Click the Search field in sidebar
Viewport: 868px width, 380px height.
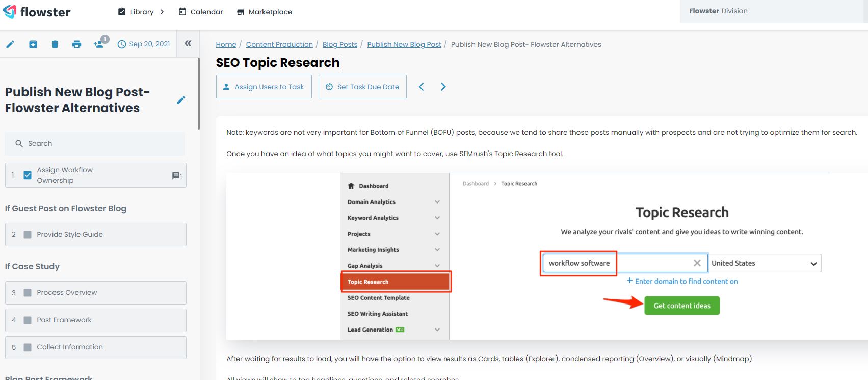pyautogui.click(x=95, y=144)
